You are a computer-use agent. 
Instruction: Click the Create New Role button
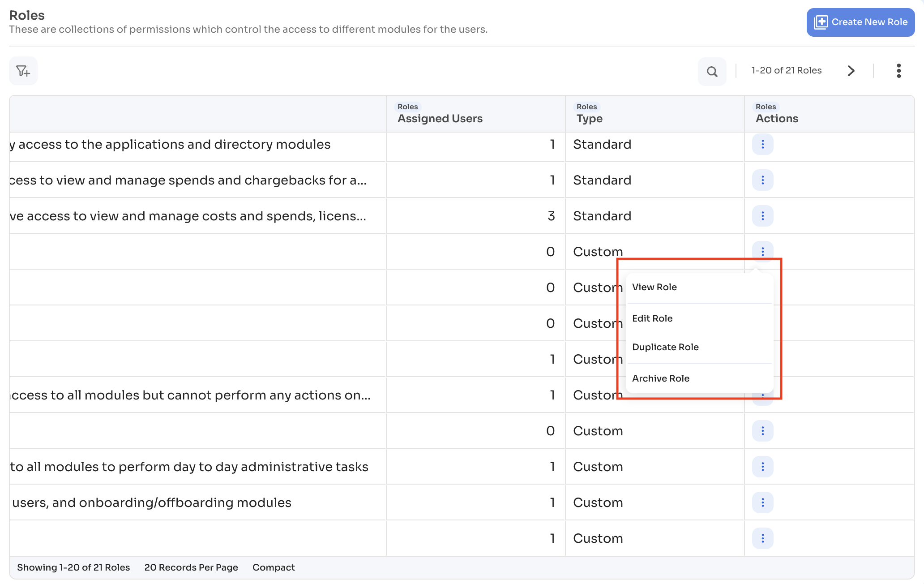[860, 22]
